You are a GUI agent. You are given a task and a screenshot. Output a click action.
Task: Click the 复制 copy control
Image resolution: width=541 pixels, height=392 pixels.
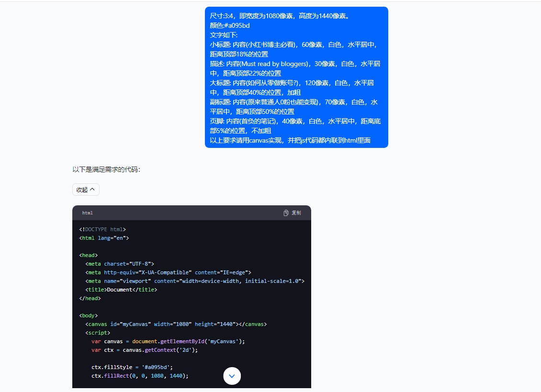click(x=296, y=213)
